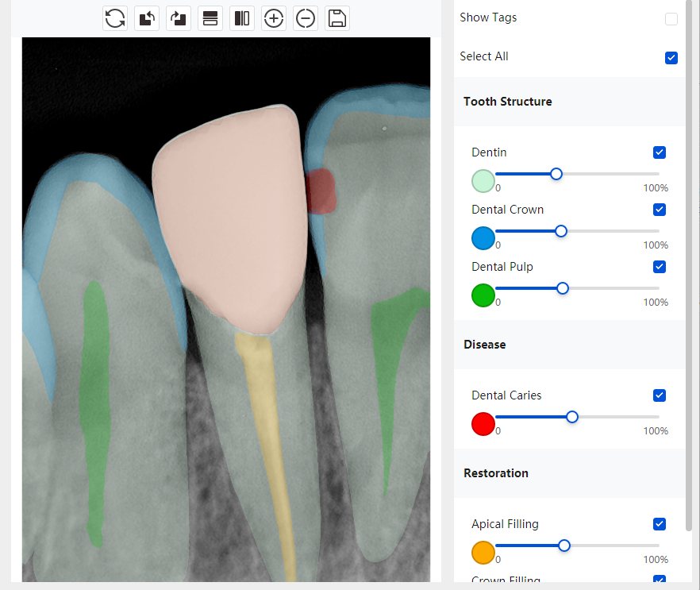Click the reset/refresh view icon
The width and height of the screenshot is (700, 590).
[115, 18]
